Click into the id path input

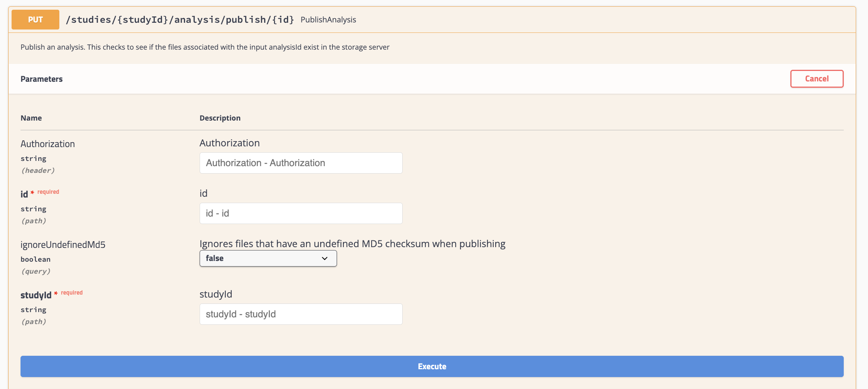point(301,214)
